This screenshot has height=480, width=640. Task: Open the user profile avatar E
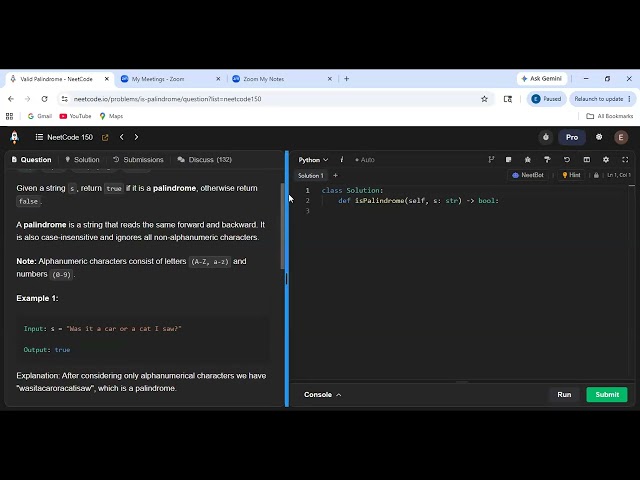point(621,137)
